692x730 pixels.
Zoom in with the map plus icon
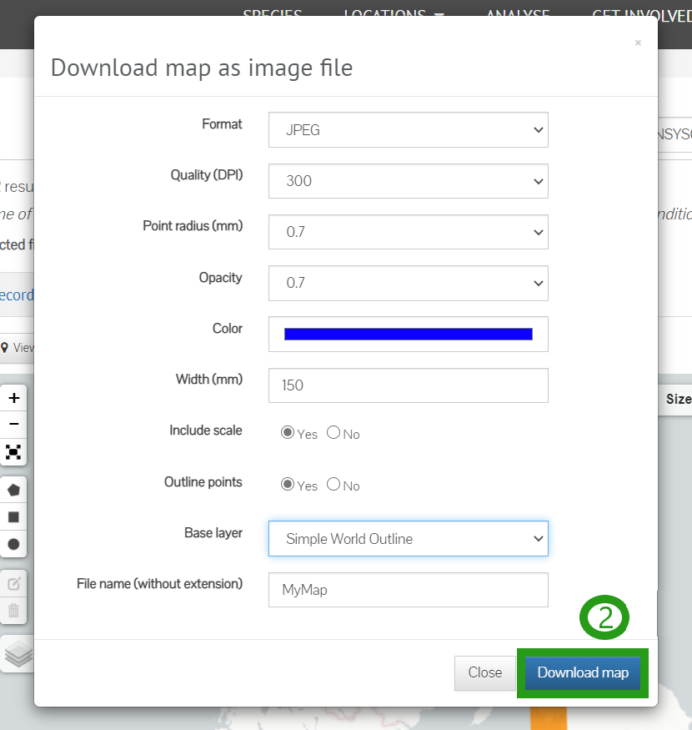(14, 398)
